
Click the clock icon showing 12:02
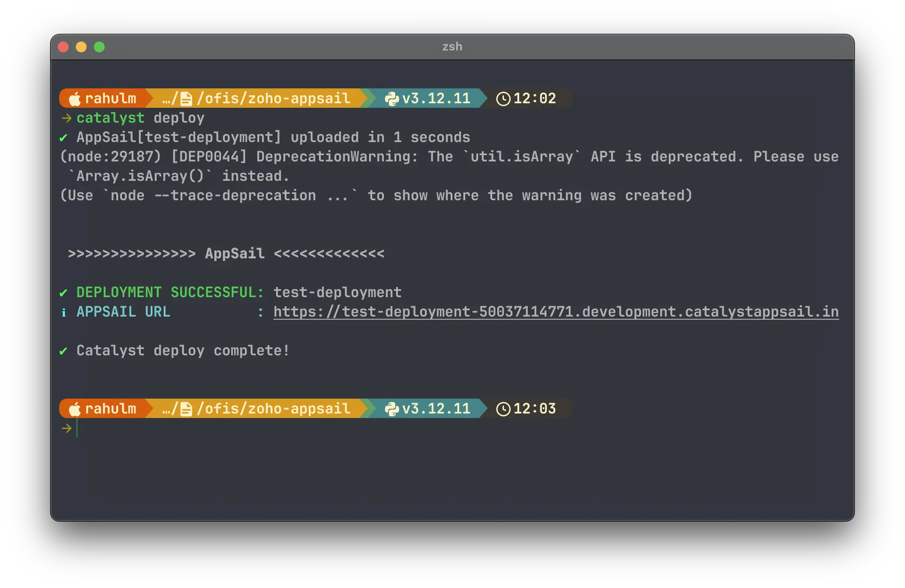click(503, 98)
